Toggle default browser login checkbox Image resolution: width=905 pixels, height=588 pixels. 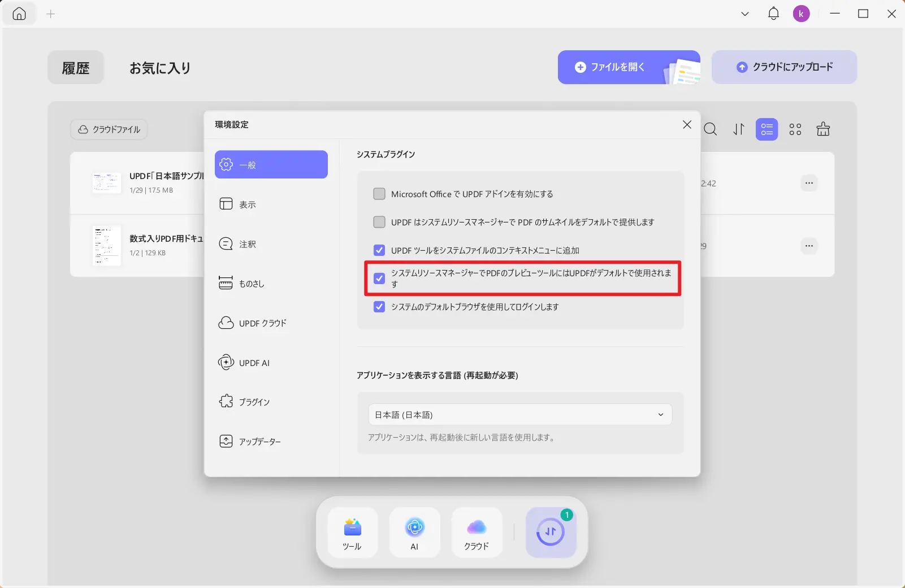(379, 307)
